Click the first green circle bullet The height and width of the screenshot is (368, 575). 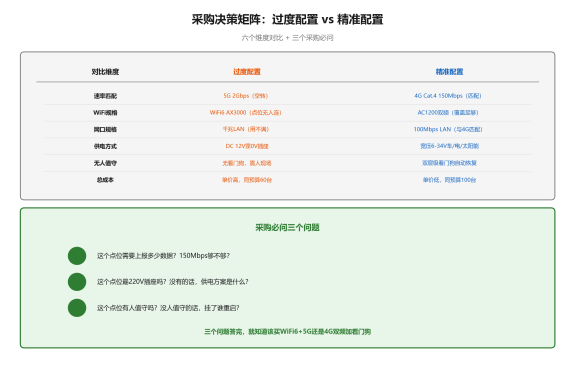pos(77,256)
